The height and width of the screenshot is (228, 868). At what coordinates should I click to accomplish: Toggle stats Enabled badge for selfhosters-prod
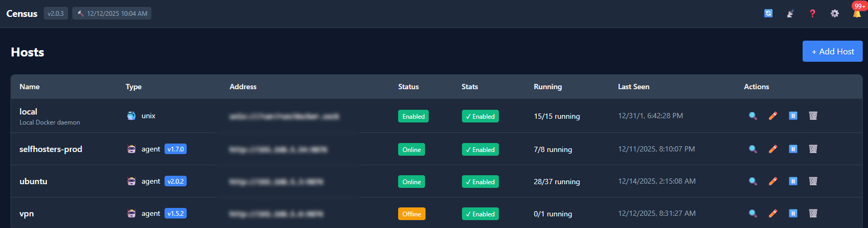pos(480,149)
